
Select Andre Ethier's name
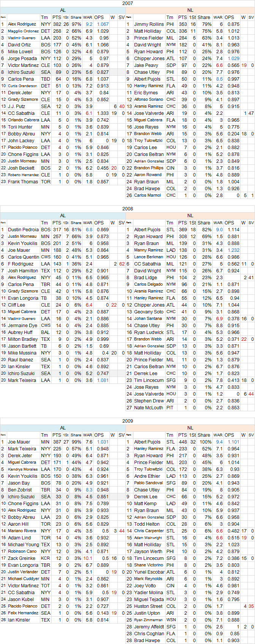147,476
